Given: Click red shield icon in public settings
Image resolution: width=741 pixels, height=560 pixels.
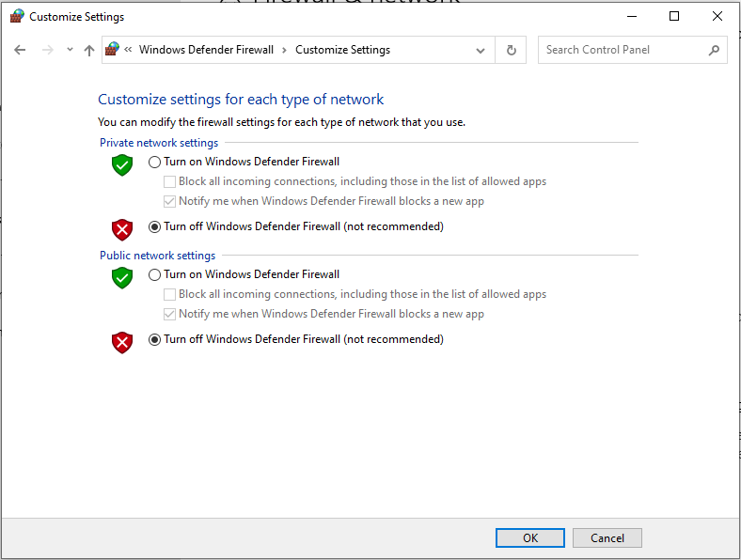Looking at the screenshot, I should tap(122, 343).
